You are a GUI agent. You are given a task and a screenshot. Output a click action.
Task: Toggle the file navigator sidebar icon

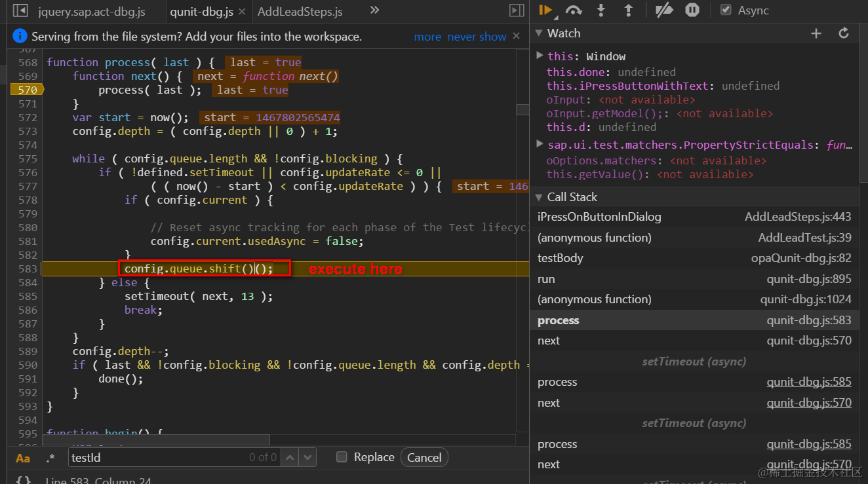tap(20, 10)
